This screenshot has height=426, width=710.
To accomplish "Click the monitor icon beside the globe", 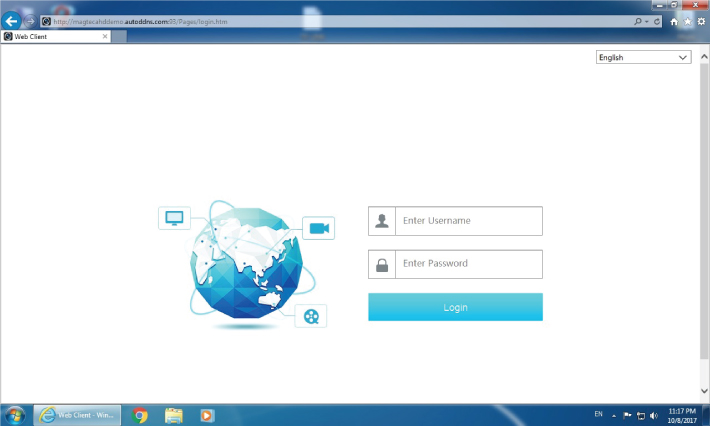I will click(174, 218).
